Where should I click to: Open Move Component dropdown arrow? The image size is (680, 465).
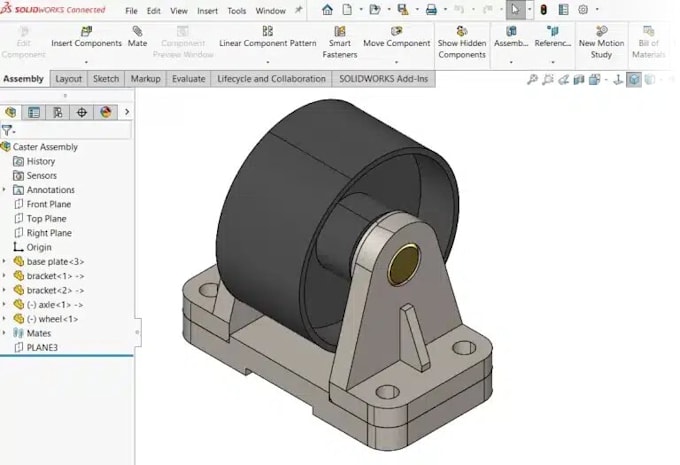(x=396, y=62)
